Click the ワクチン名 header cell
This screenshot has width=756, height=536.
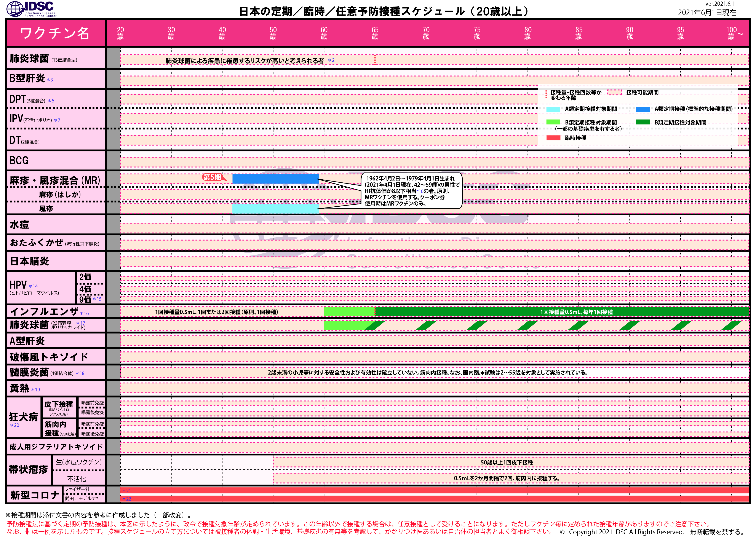click(x=55, y=33)
